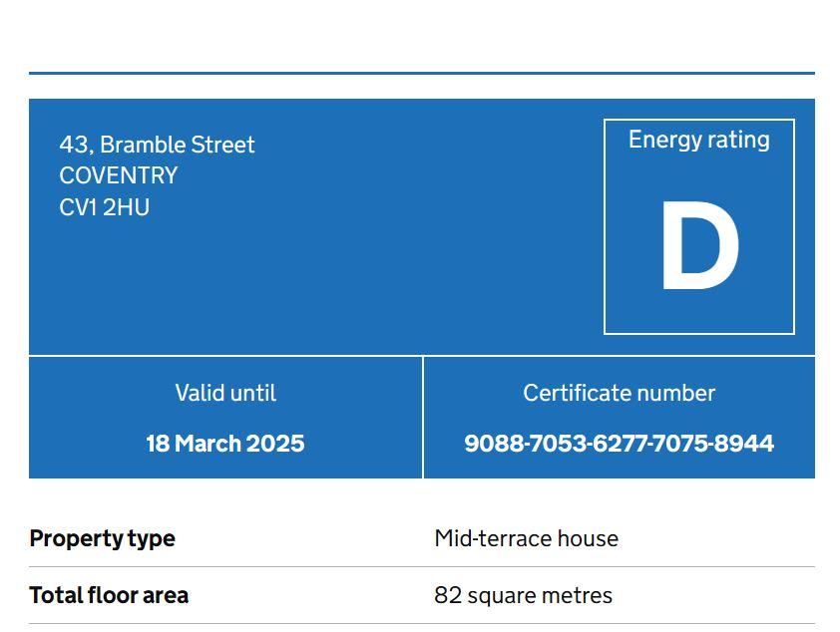Click the vertical divider beside Valid until cell
Viewport: 840px width, 632px height.
[423, 417]
